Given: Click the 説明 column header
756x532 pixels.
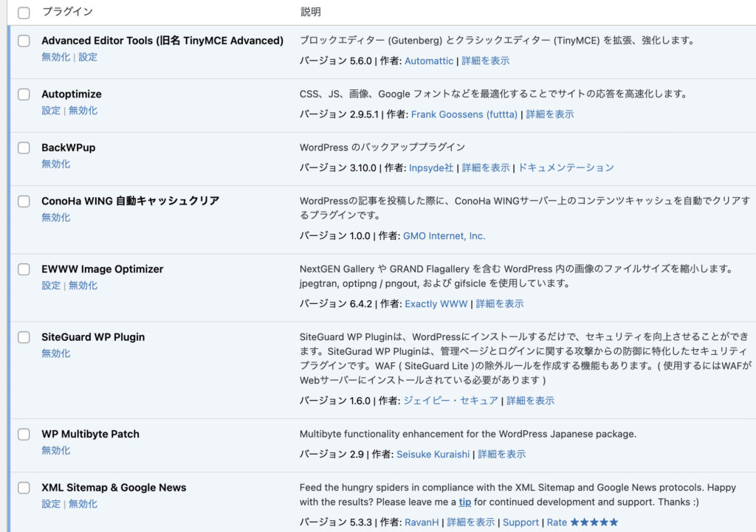Looking at the screenshot, I should 311,12.
